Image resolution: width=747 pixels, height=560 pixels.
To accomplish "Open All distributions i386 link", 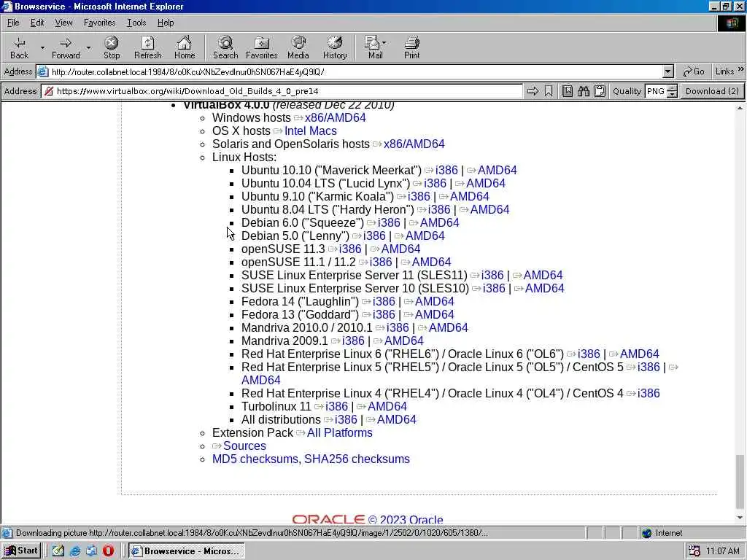I will 346,419.
